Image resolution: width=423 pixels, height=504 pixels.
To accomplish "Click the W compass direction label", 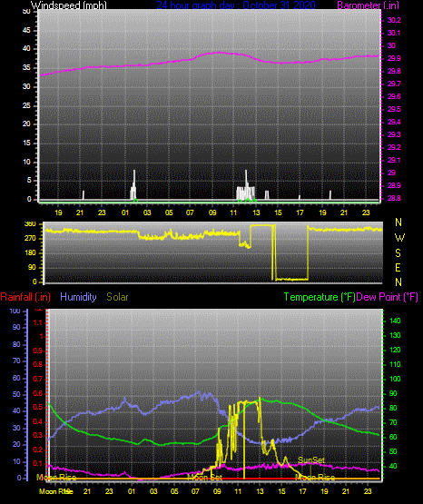I will (x=399, y=238).
